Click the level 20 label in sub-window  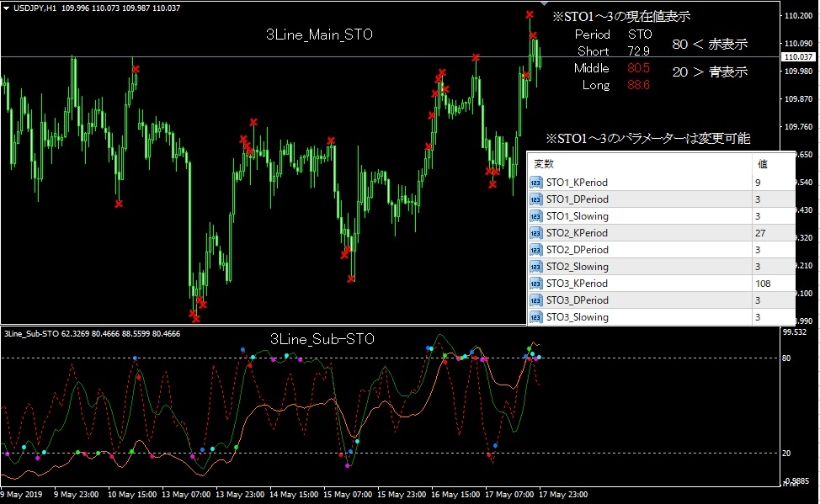[x=786, y=454]
